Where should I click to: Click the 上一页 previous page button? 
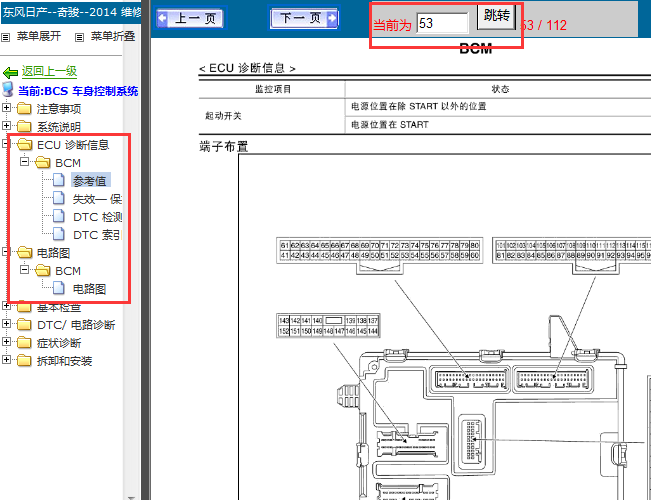click(x=191, y=18)
